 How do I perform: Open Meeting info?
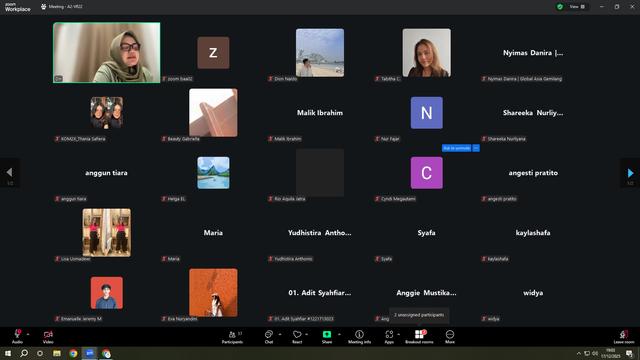360,337
